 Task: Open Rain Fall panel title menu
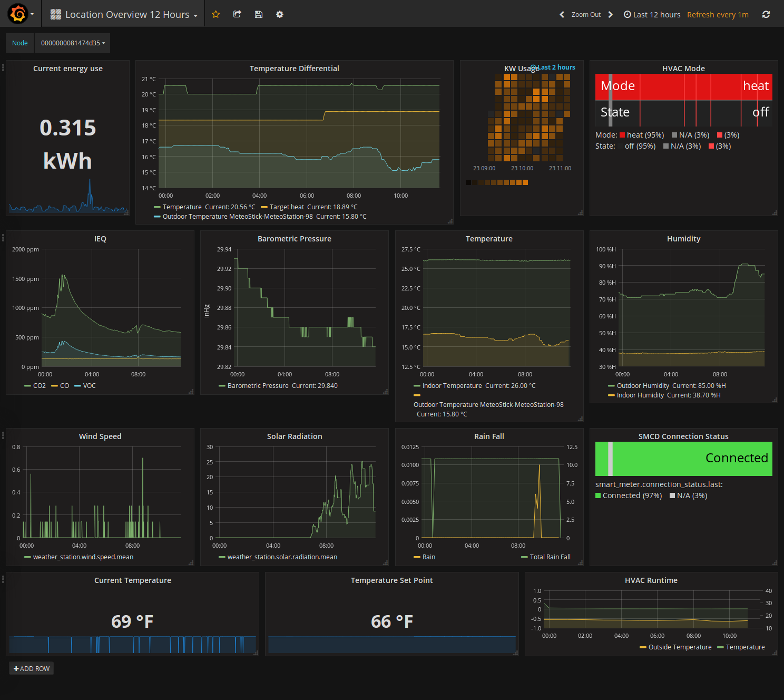click(x=489, y=436)
